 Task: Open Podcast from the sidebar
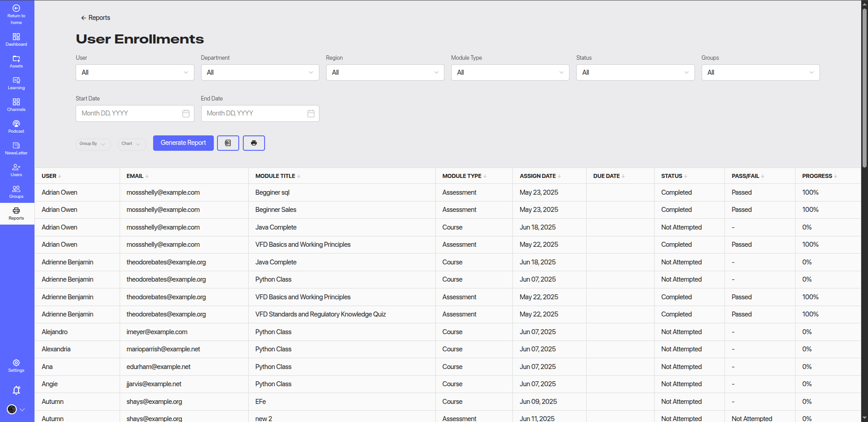click(x=16, y=127)
